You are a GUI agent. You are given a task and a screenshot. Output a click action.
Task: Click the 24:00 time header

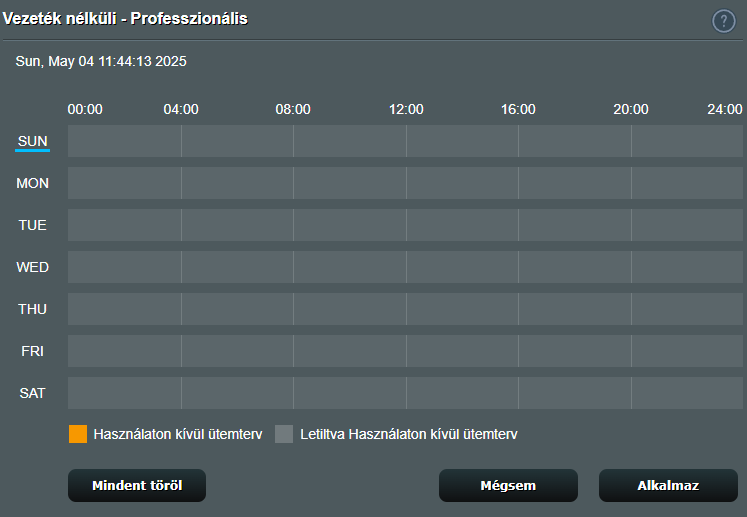(x=725, y=109)
